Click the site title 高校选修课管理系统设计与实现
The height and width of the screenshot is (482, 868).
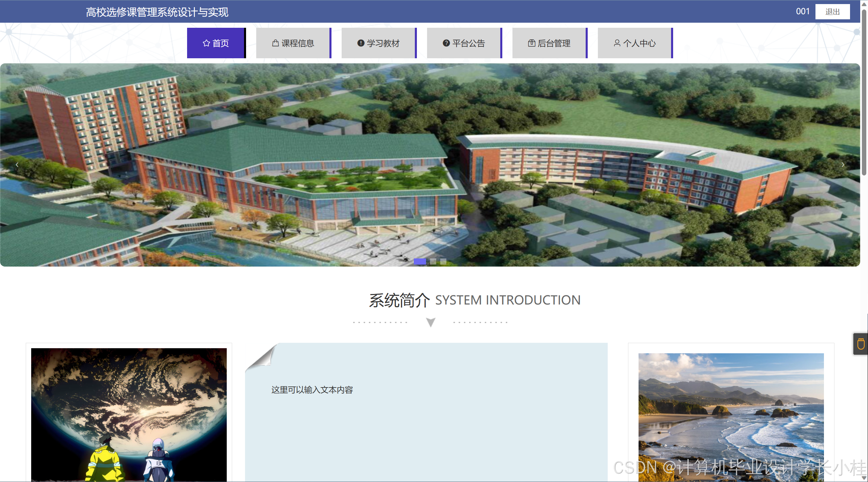tap(157, 12)
